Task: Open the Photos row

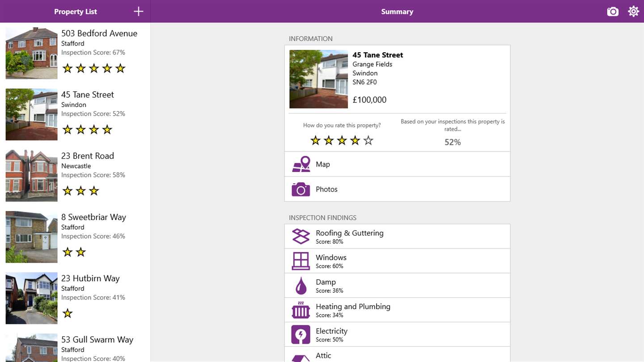Action: [x=397, y=189]
